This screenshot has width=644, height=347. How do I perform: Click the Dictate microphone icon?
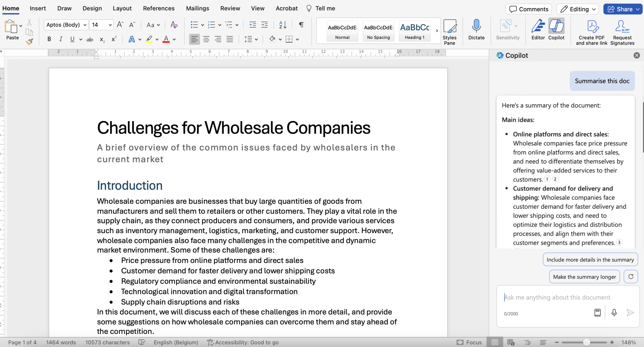coord(476,26)
